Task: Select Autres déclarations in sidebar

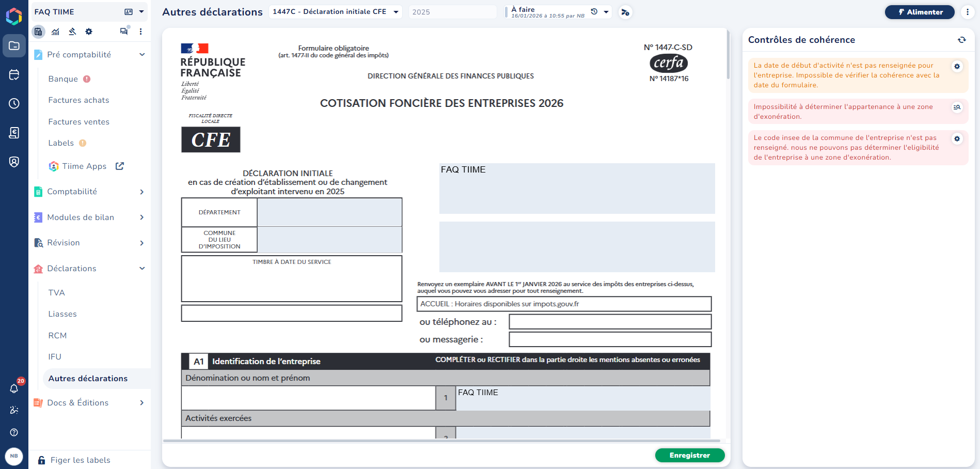Action: (88, 379)
